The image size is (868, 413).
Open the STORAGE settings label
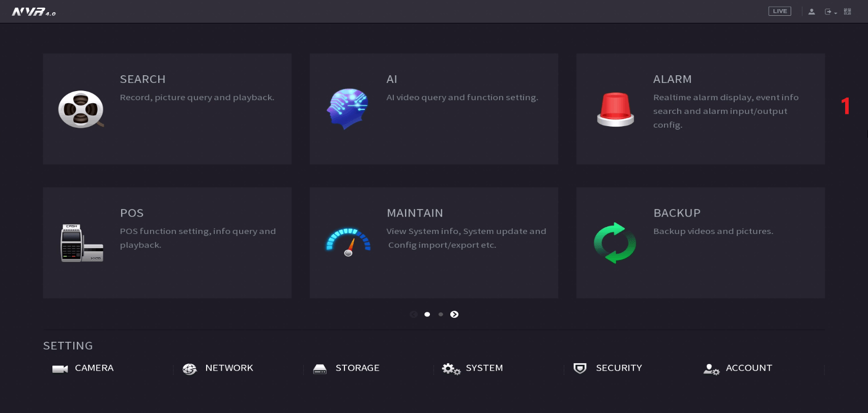357,368
